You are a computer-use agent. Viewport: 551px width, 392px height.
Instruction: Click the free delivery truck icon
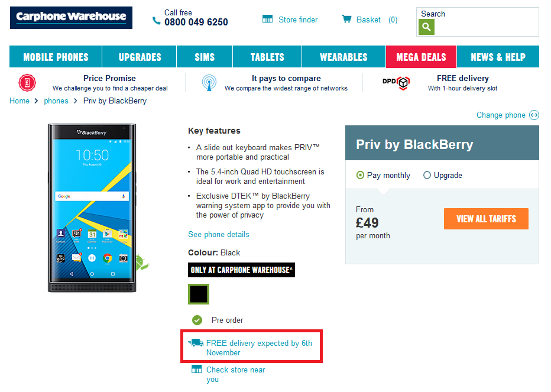tap(196, 343)
